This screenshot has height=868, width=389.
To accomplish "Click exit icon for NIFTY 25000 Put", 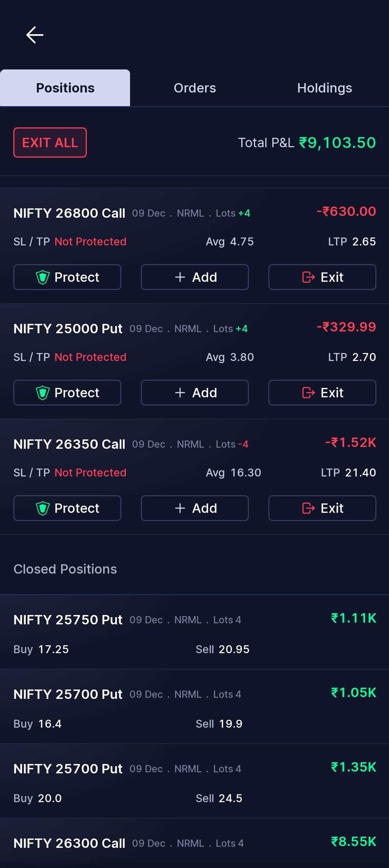I will [308, 393].
